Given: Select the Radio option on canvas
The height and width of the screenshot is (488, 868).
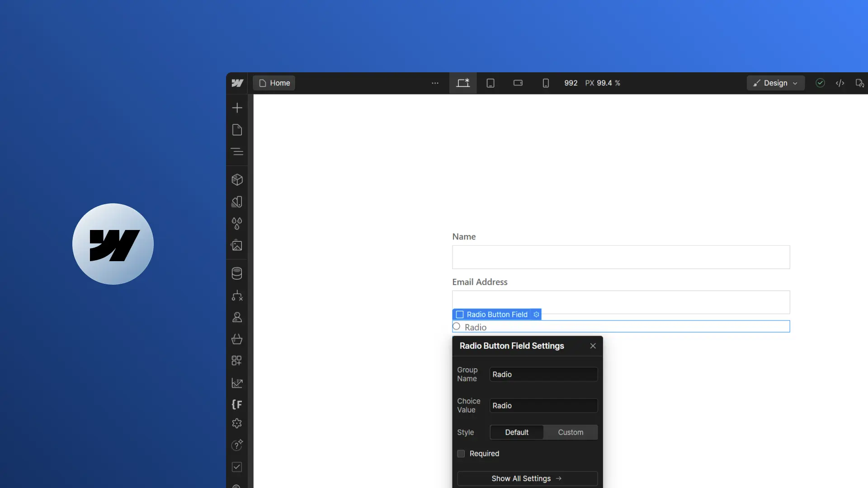Looking at the screenshot, I should tap(457, 326).
